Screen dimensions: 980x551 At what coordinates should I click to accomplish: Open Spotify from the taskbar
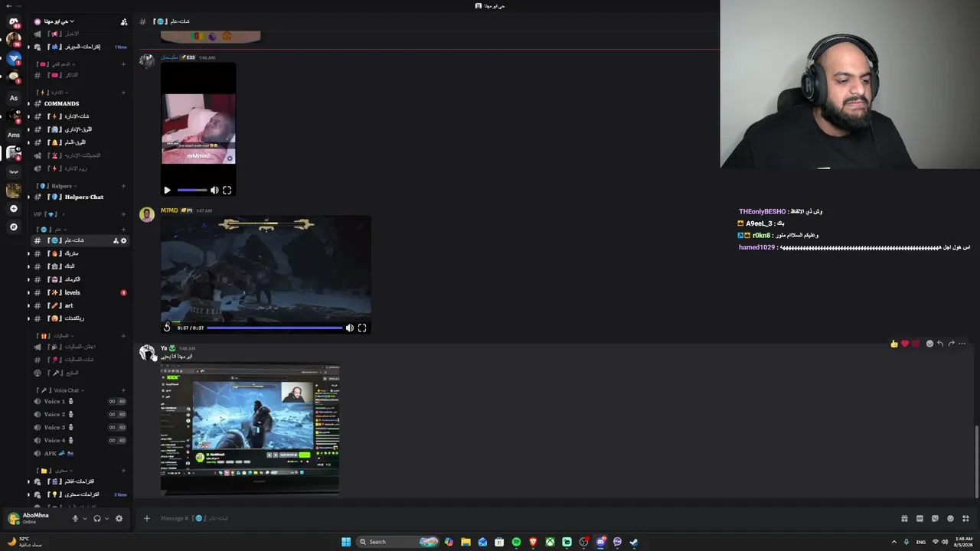tap(516, 542)
